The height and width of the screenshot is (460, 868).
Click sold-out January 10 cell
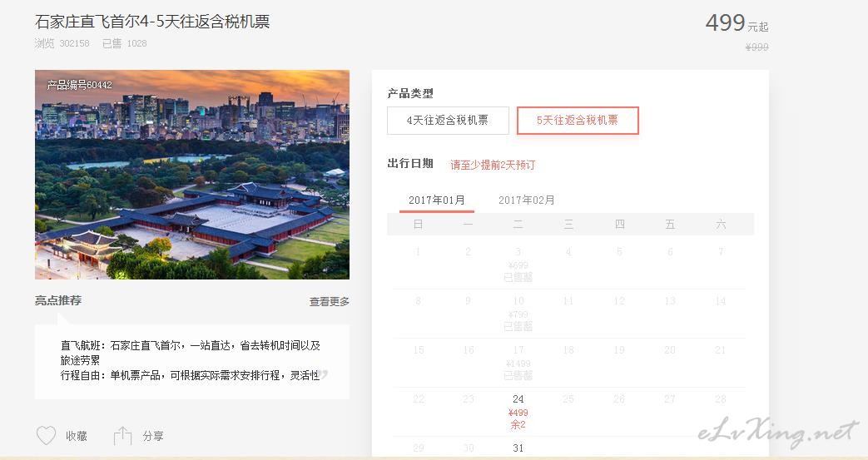(518, 314)
